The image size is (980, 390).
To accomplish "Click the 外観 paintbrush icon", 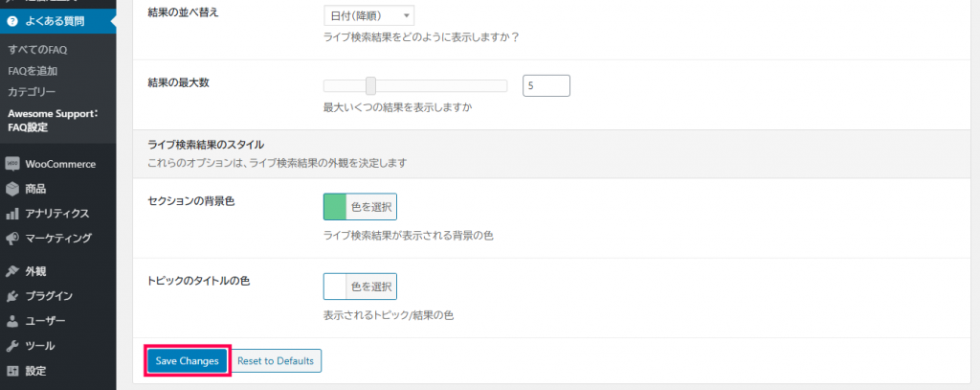I will click(12, 272).
